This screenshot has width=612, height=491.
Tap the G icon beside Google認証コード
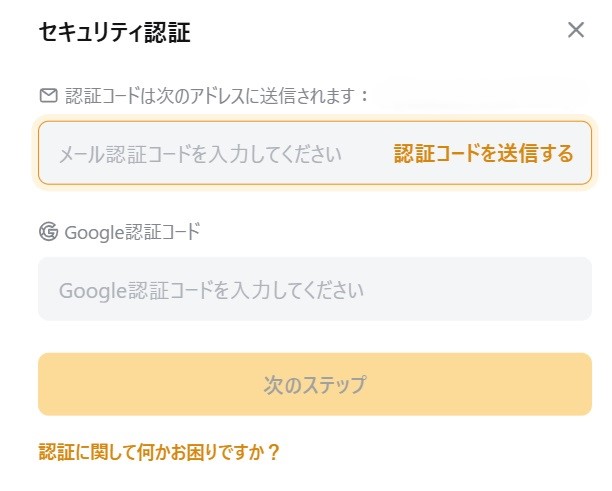(x=48, y=232)
